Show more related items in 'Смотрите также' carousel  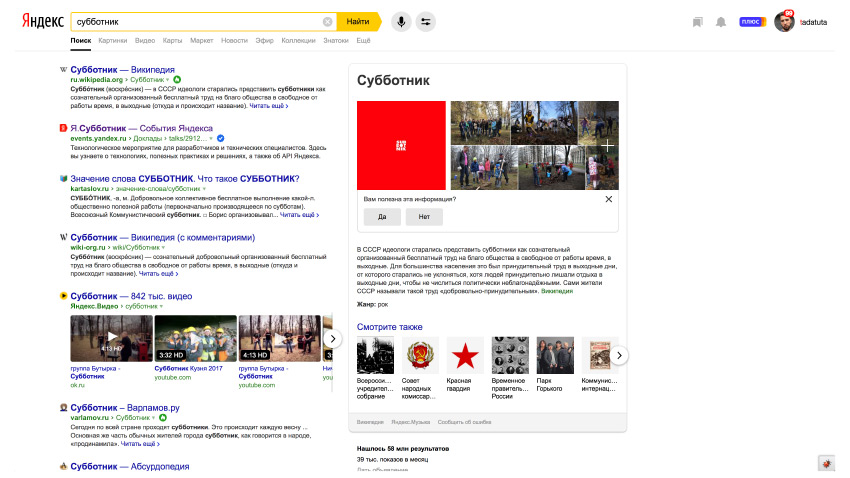(x=619, y=356)
